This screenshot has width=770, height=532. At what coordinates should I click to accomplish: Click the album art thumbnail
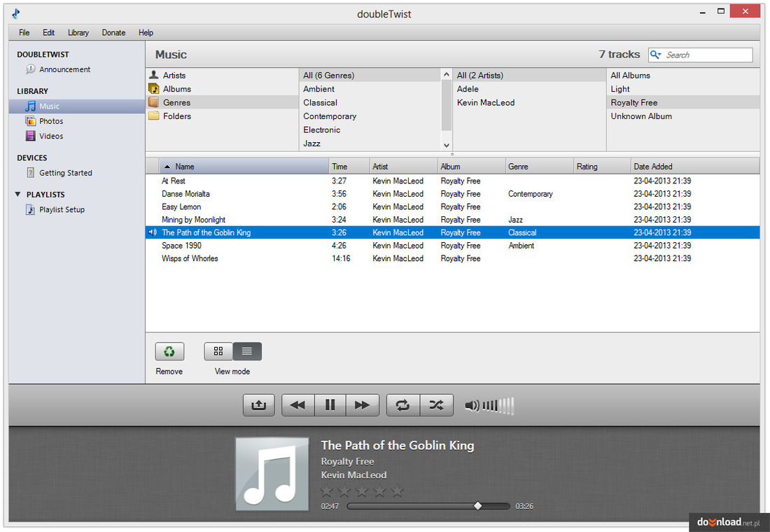pyautogui.click(x=272, y=474)
